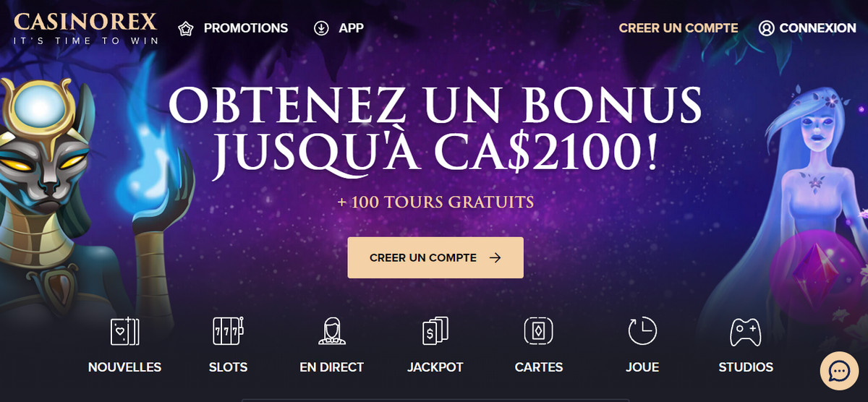Select the Nouvelles cards icon
The image size is (868, 402).
click(124, 331)
